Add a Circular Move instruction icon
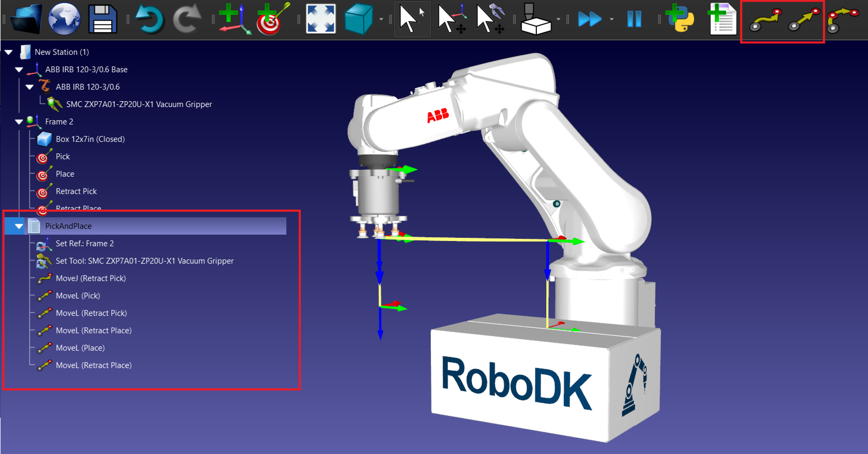Viewport: 868px width, 454px height. click(x=843, y=20)
